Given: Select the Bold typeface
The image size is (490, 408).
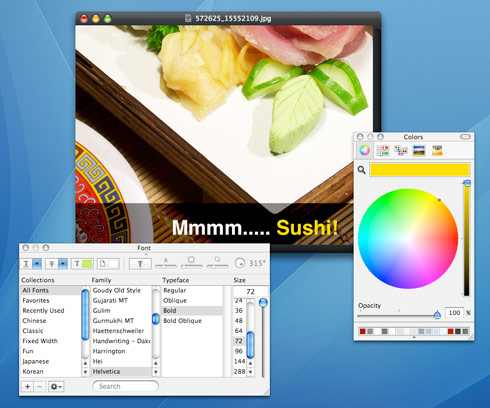Looking at the screenshot, I should [x=192, y=310].
